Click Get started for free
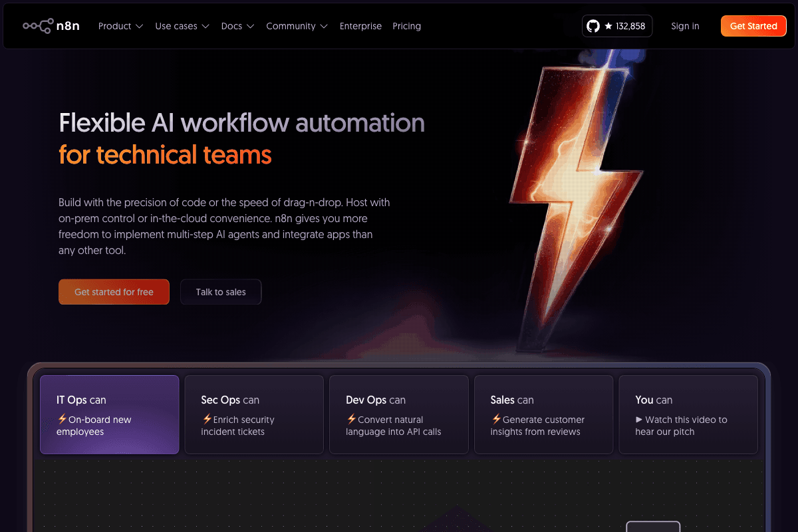The height and width of the screenshot is (532, 798). 114,291
